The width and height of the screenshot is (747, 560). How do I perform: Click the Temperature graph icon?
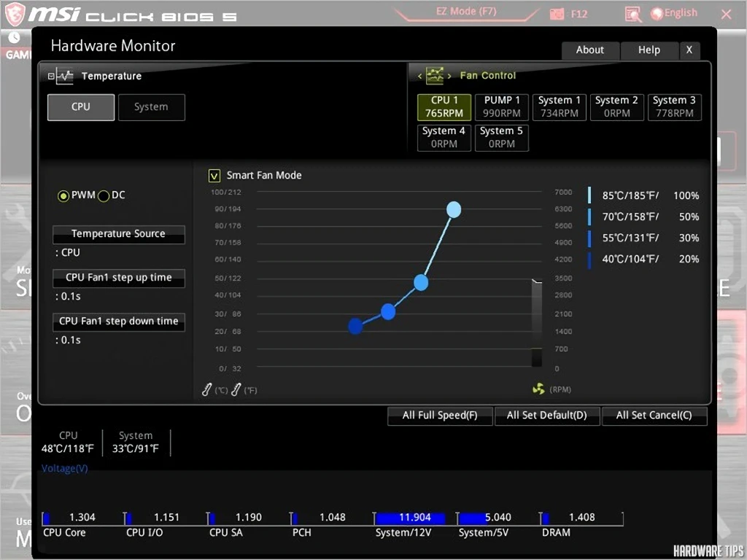(x=64, y=76)
